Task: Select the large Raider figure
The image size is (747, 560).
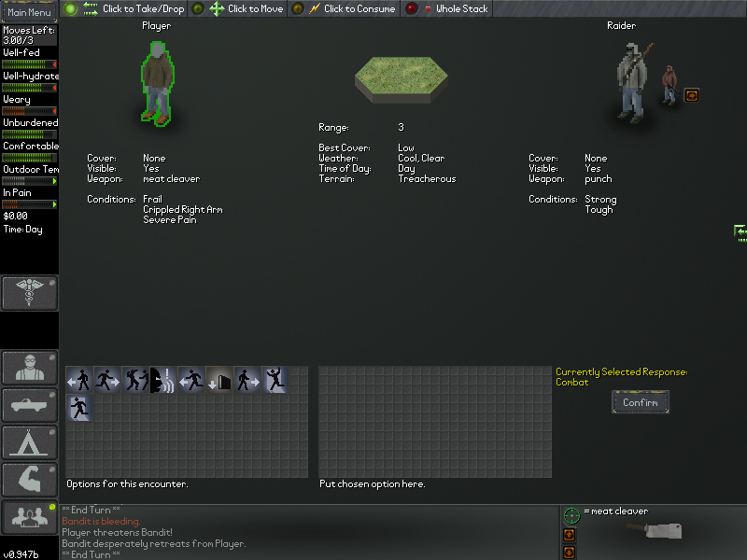Action: [x=633, y=82]
